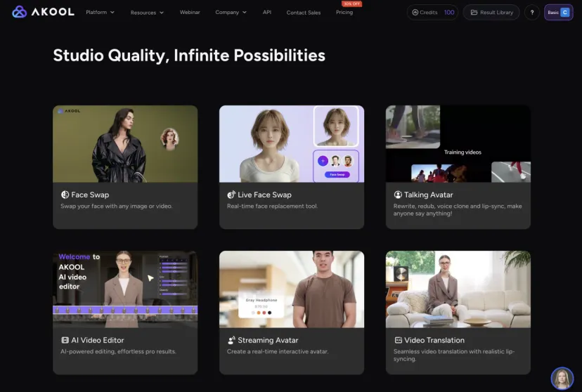582x392 pixels.
Task: Click the folder icon in Result Library
Action: pos(474,12)
